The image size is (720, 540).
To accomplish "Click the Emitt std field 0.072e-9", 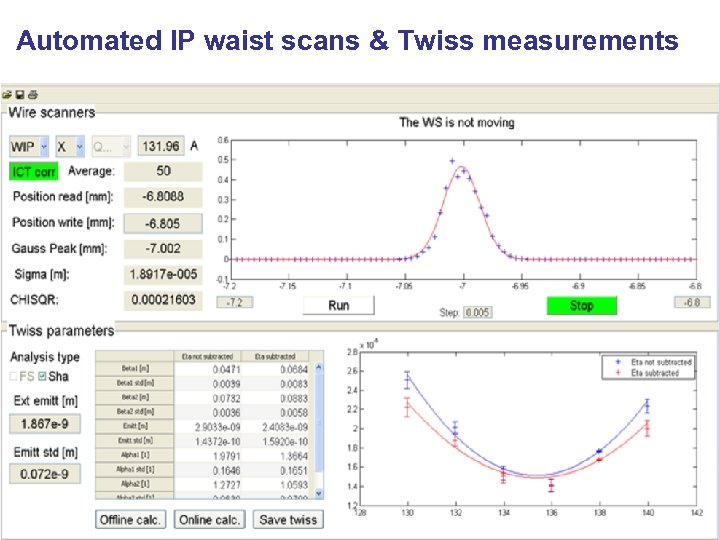I will pyautogui.click(x=45, y=474).
